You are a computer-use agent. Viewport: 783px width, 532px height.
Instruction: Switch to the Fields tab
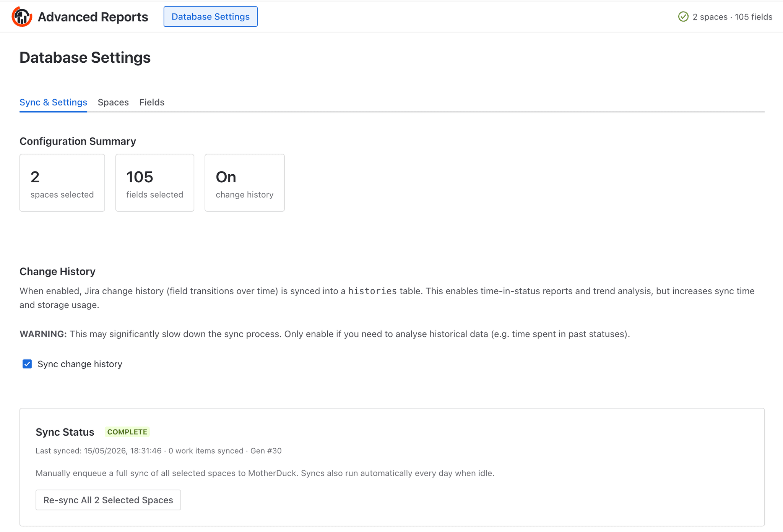152,102
